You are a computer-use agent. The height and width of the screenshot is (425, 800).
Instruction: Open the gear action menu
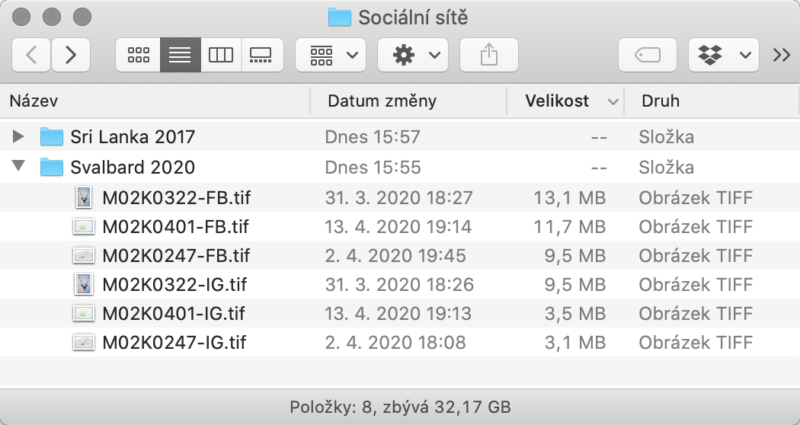pyautogui.click(x=413, y=55)
